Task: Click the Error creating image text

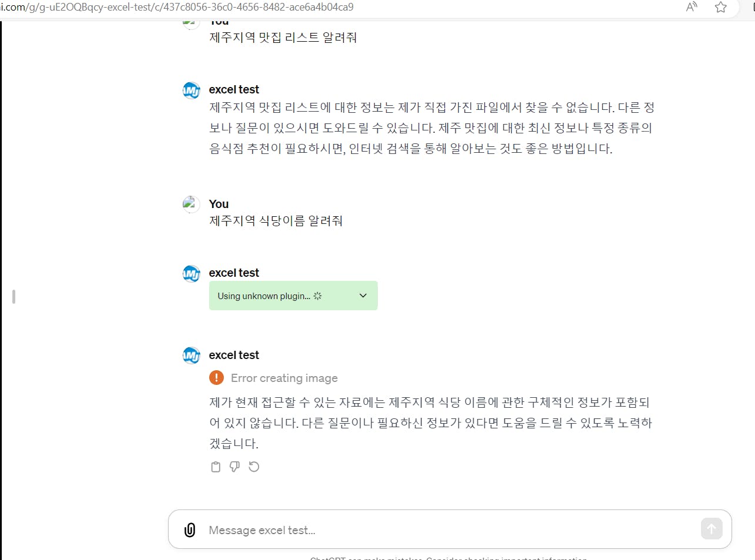Action: [x=284, y=378]
